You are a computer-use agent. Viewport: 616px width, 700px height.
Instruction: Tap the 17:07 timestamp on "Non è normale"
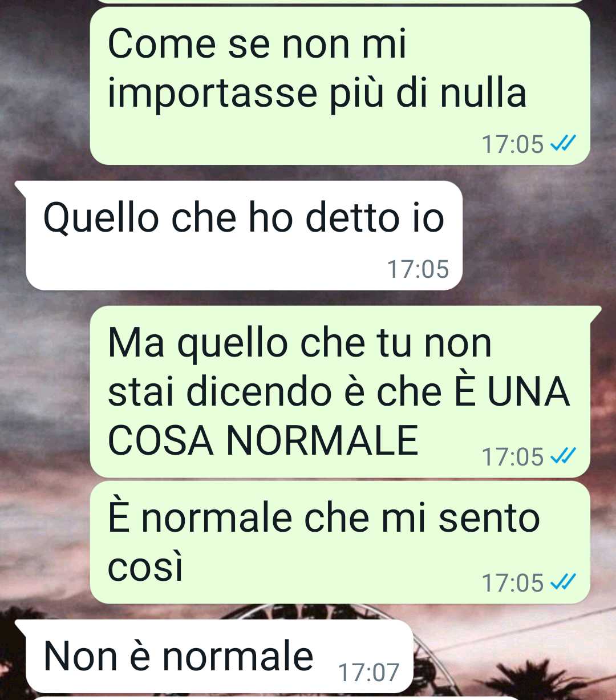click(369, 672)
